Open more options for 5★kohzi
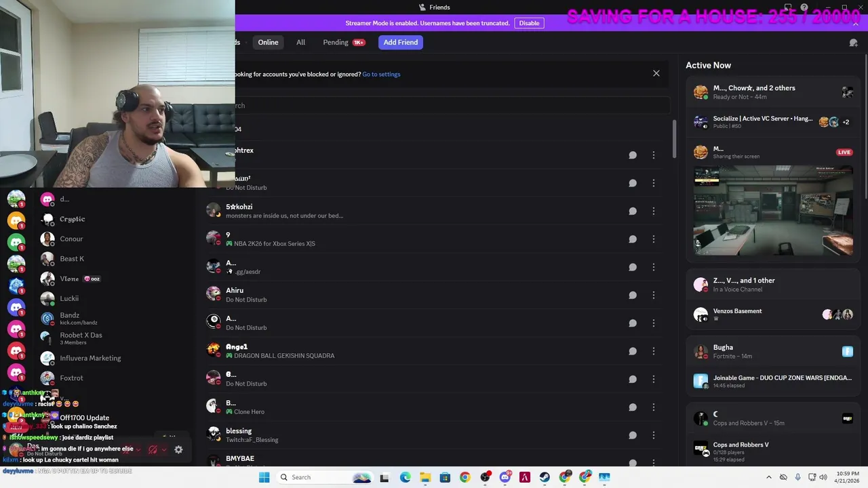Screen dimensions: 868x488 click(654, 211)
